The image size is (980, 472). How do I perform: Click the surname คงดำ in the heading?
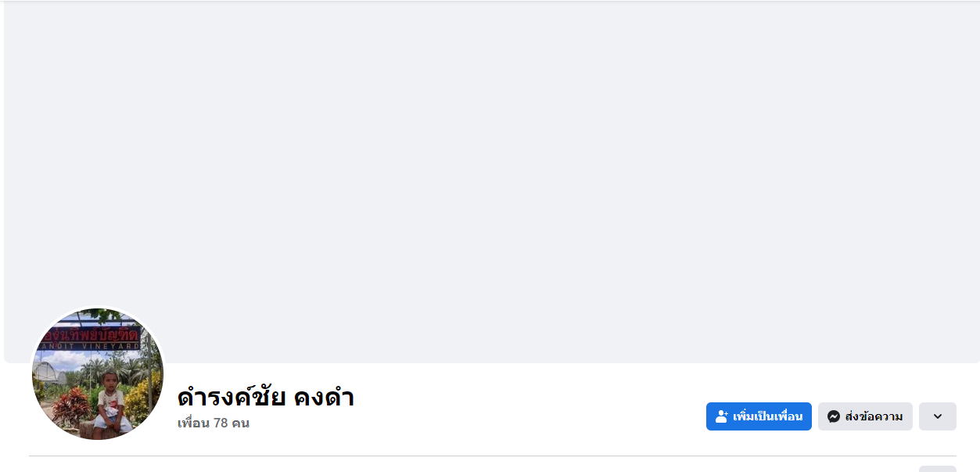tap(324, 398)
